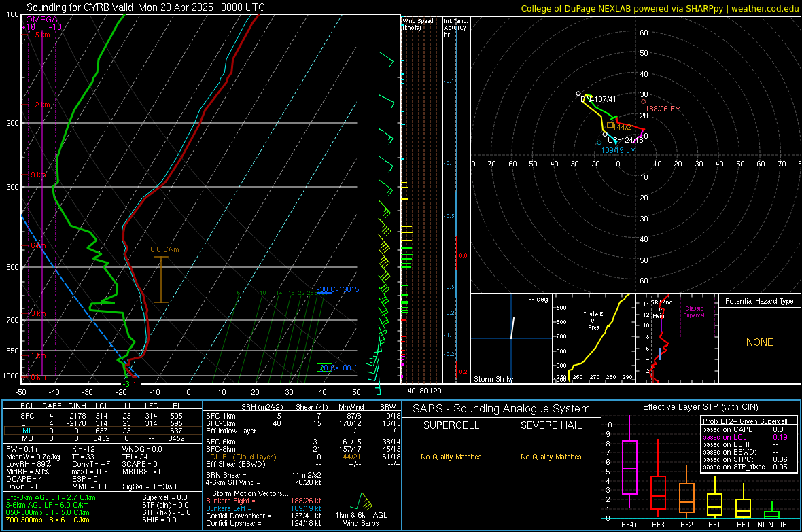Click the WNDG = 0.0 value
This screenshot has width=802, height=532.
coord(142,449)
